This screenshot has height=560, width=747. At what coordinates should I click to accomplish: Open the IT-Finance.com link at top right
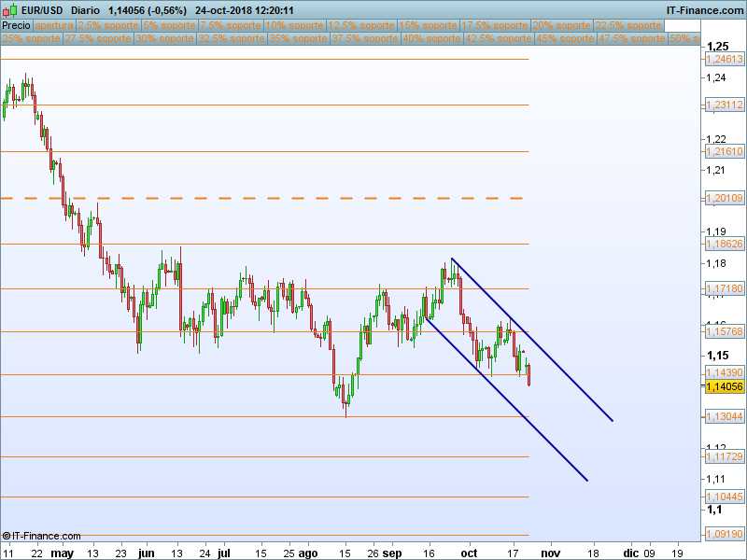click(705, 10)
